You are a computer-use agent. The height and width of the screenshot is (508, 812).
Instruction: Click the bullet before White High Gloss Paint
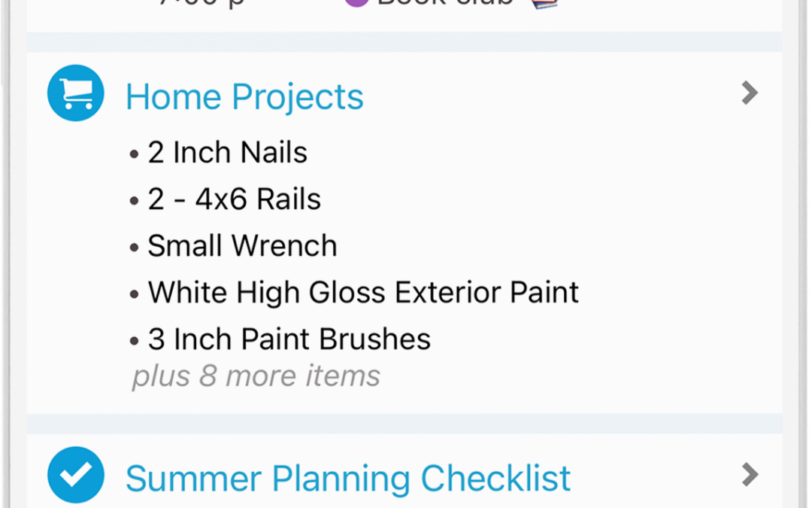pyautogui.click(x=135, y=294)
